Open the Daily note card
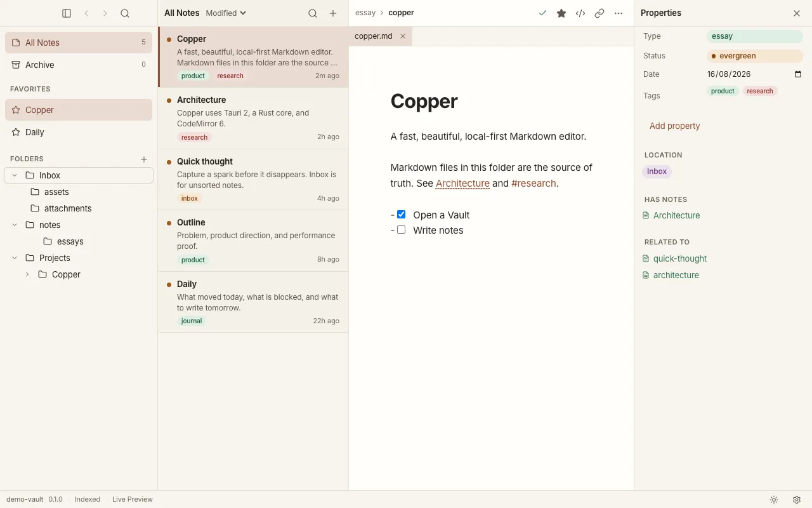This screenshot has width=812, height=508. (x=253, y=302)
